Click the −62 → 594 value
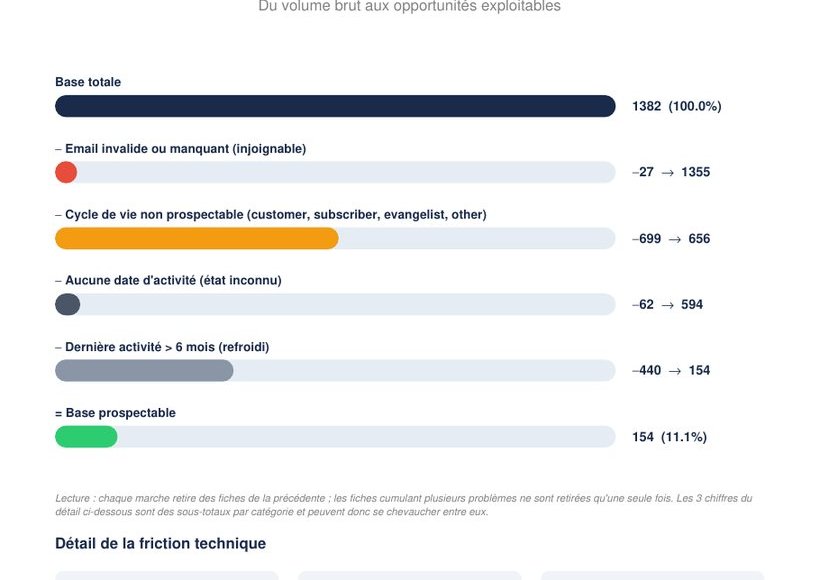Screen dimensions: 820x580 tap(667, 304)
